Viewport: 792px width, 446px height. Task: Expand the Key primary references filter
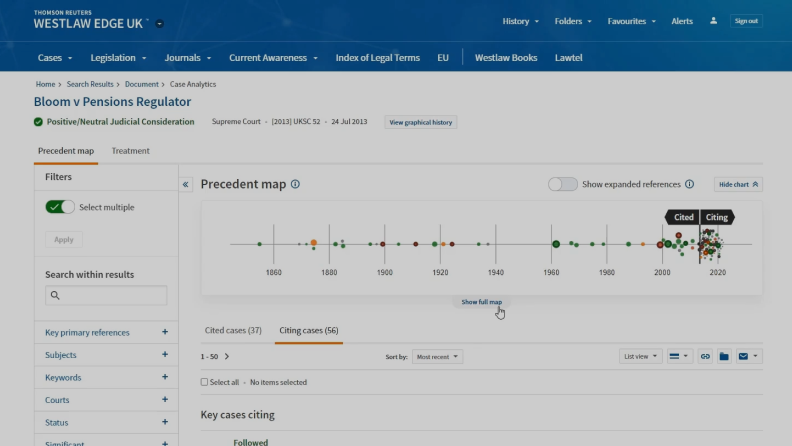click(x=164, y=332)
